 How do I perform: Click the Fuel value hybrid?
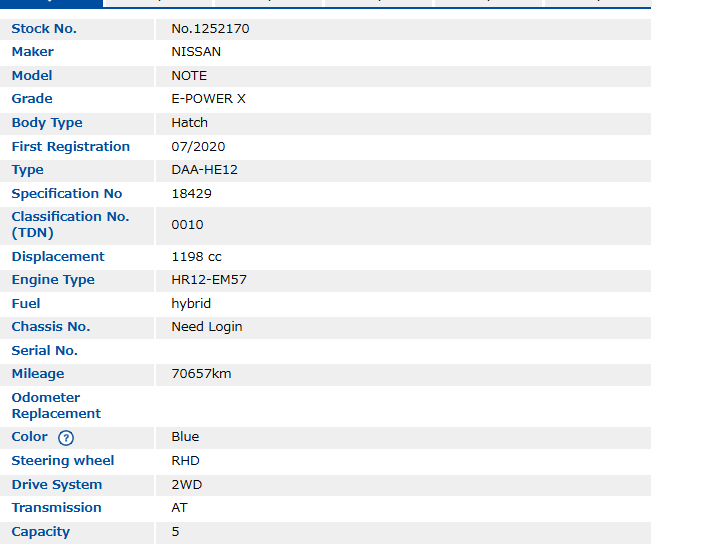(x=191, y=304)
